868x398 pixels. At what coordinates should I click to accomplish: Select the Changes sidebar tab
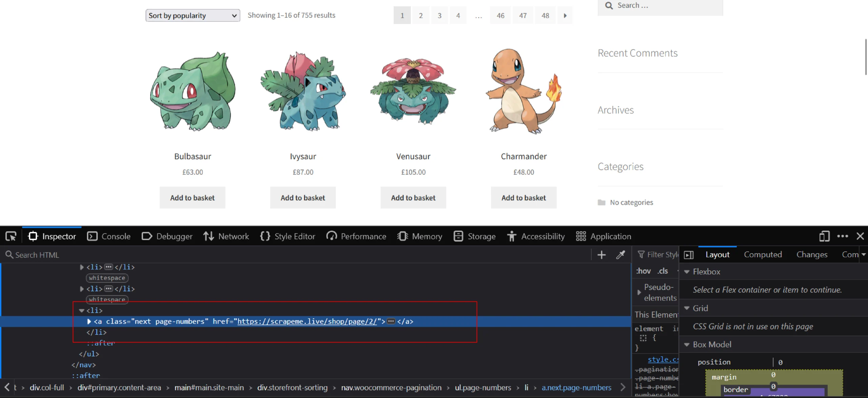tap(812, 254)
